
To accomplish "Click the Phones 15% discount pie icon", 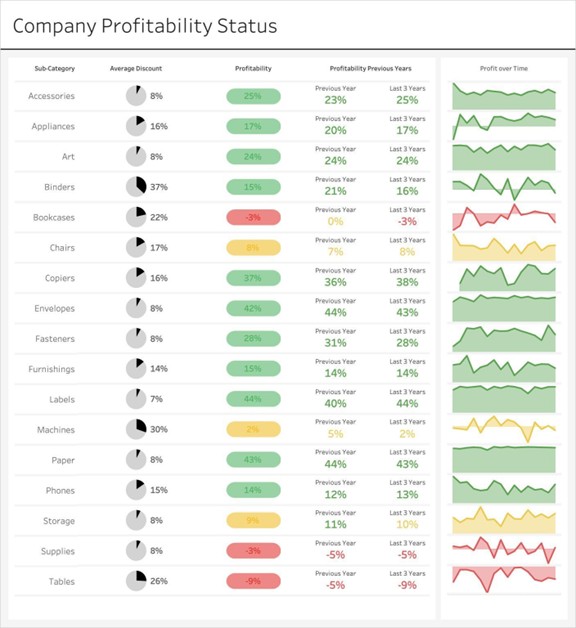I will (x=136, y=490).
